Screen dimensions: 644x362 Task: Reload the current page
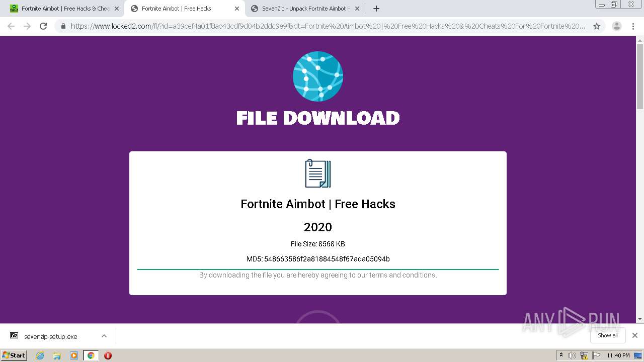43,26
